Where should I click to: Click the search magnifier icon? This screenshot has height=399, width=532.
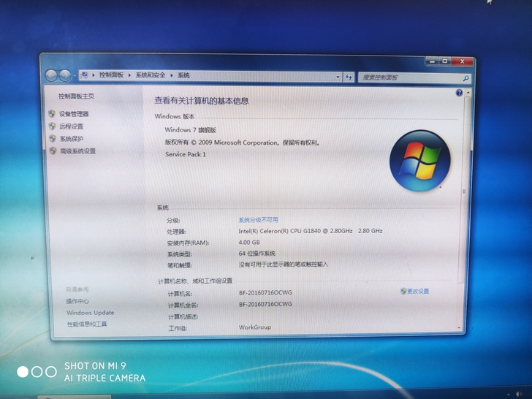465,79
